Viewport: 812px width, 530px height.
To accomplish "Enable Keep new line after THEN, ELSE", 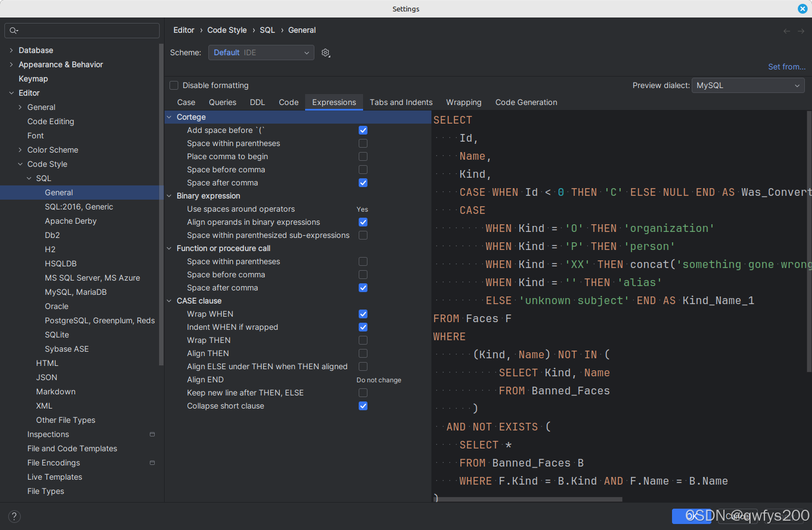I will click(363, 393).
